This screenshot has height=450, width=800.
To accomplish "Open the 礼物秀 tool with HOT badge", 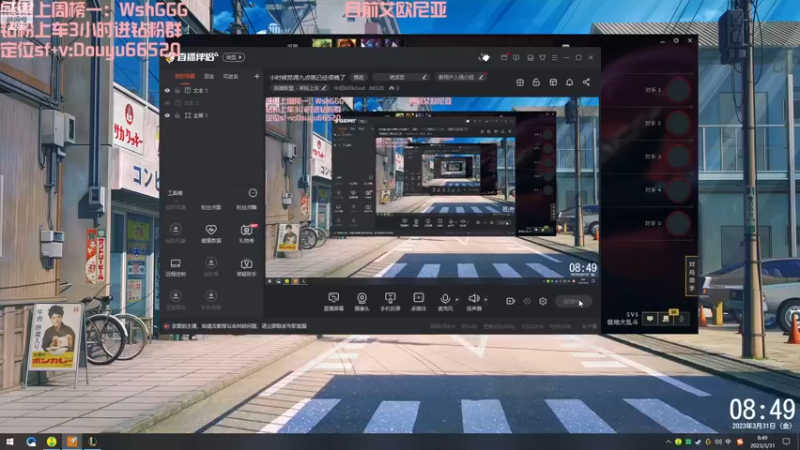I will point(247,233).
